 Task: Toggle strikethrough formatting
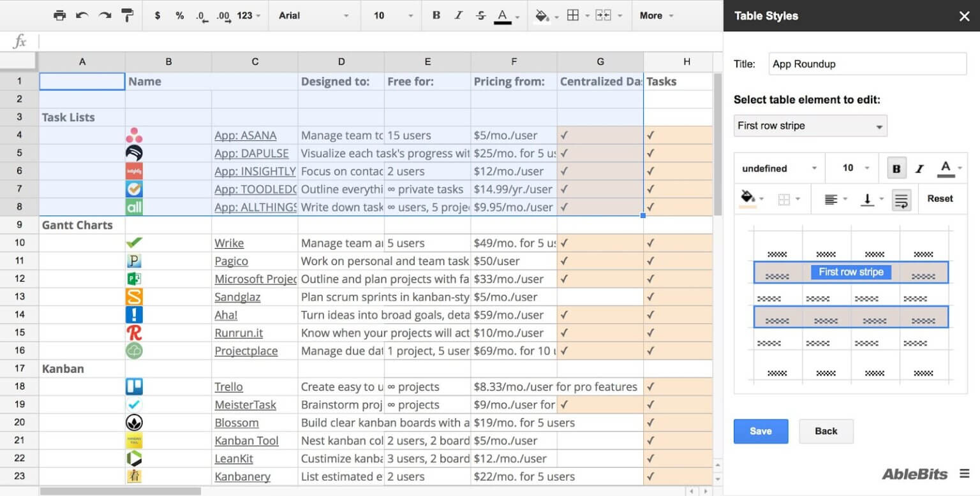pos(480,15)
